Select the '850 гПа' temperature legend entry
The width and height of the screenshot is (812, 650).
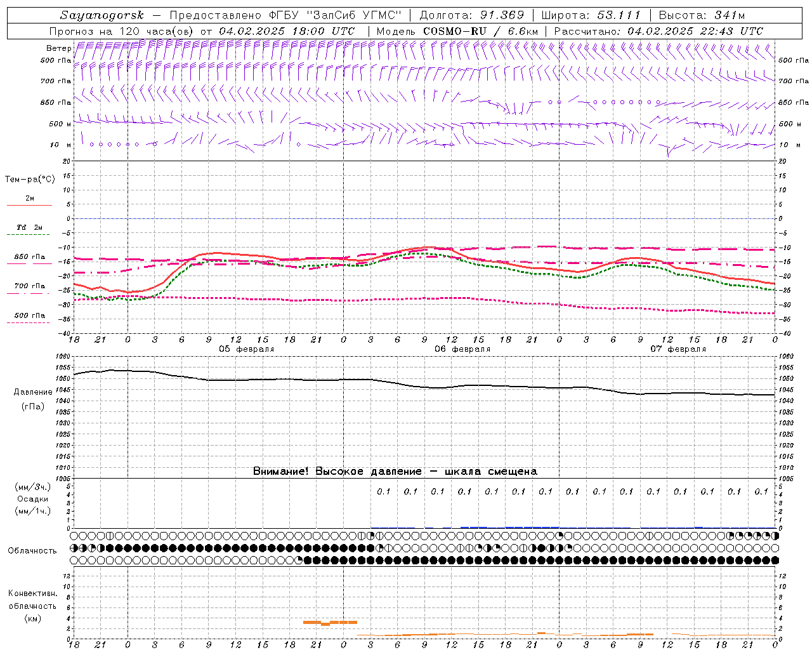[30, 257]
